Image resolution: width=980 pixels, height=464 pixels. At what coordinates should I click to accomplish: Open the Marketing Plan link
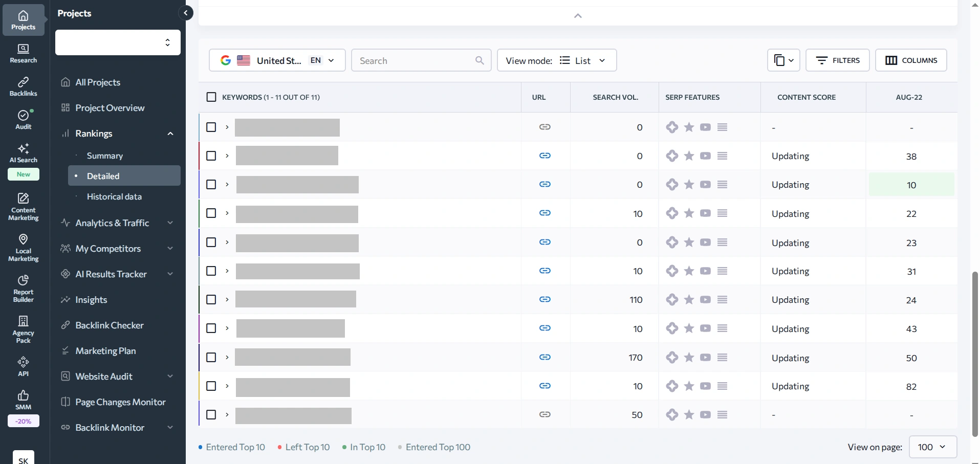click(x=105, y=351)
